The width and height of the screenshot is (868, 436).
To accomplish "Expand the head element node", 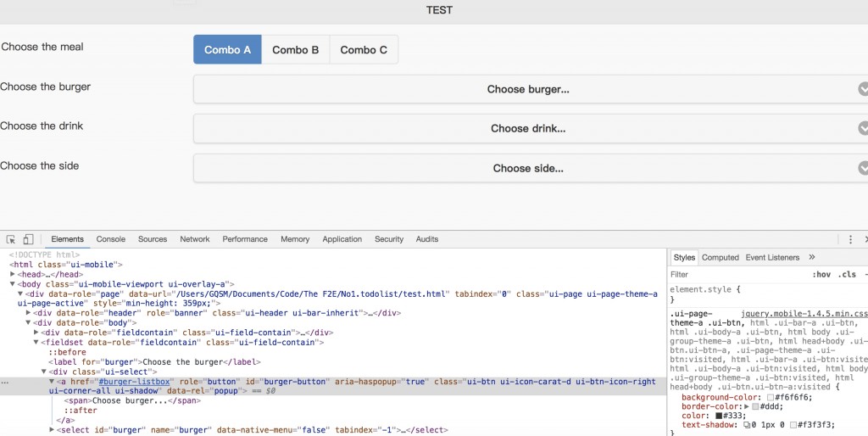I will tap(13, 274).
